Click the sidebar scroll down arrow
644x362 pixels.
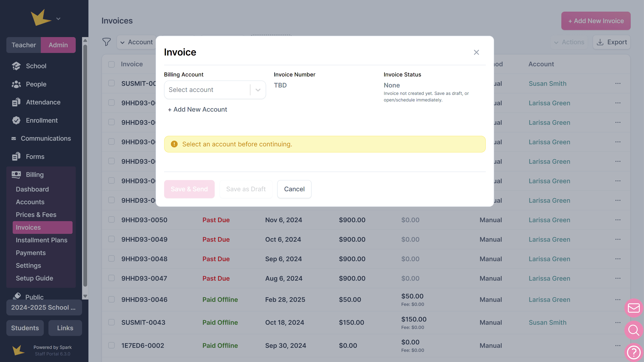[85, 296]
